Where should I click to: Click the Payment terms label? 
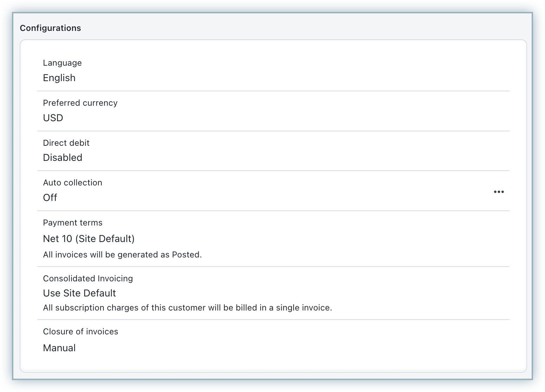[x=72, y=223]
